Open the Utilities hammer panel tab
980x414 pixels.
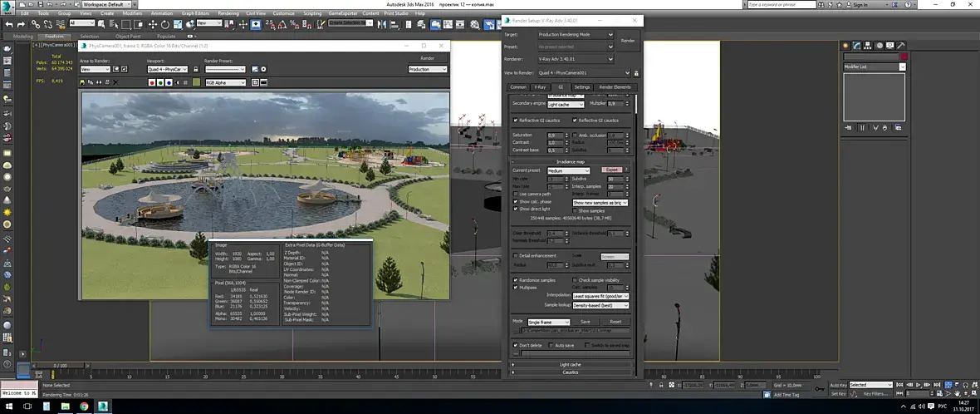click(899, 46)
